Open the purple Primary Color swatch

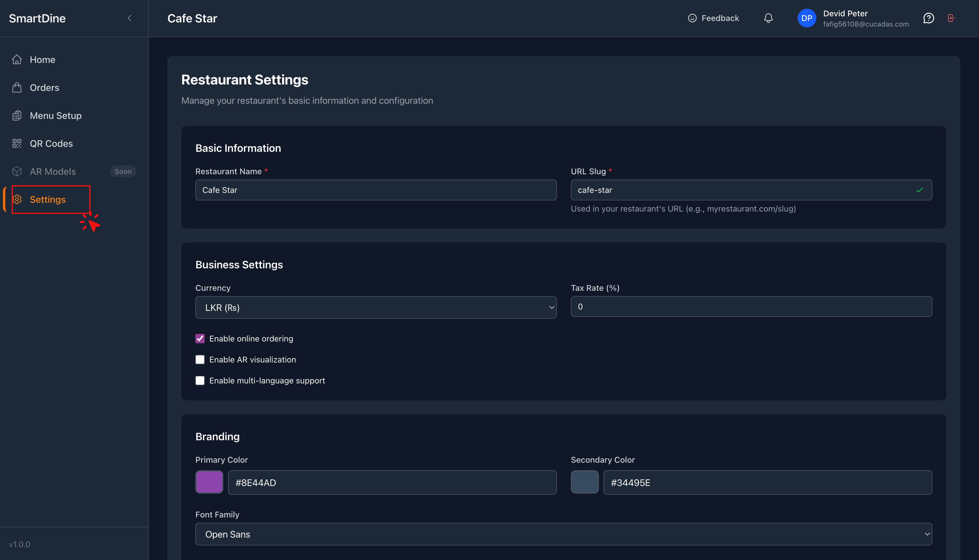(209, 482)
